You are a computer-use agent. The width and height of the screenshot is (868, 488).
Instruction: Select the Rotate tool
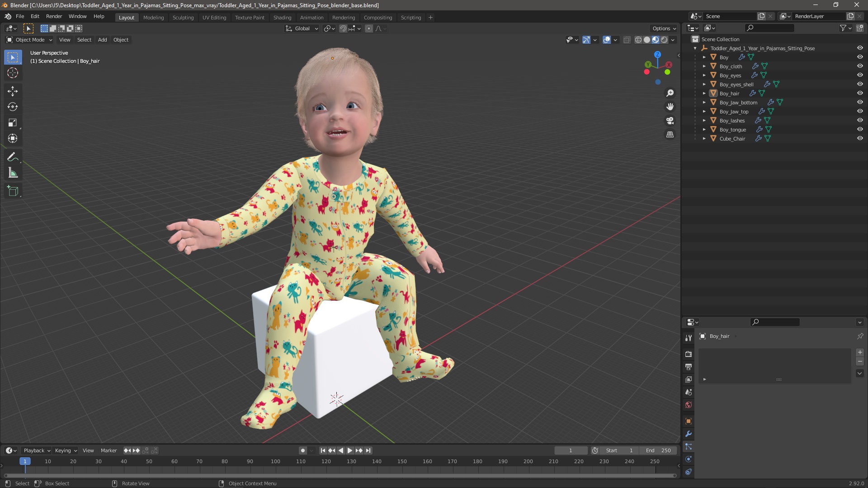click(13, 107)
